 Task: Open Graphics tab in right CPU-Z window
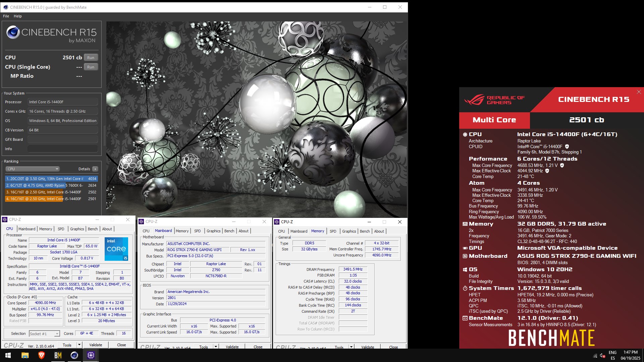point(349,231)
